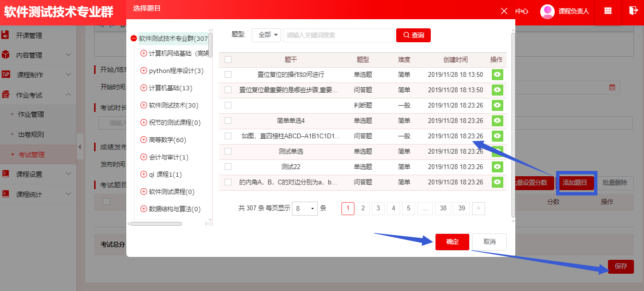Open the 课程制作 sidebar menu
Viewport: 644px width, 291px height.
pos(30,75)
